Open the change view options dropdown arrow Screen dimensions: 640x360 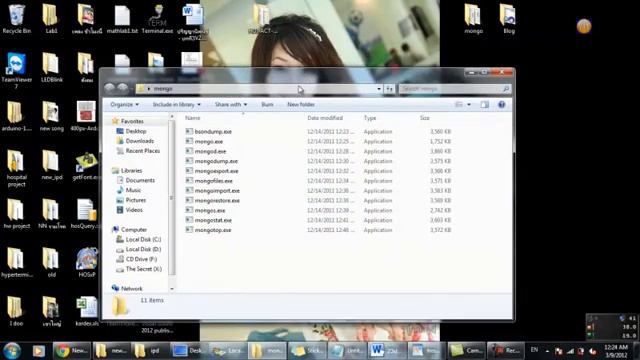(x=469, y=104)
